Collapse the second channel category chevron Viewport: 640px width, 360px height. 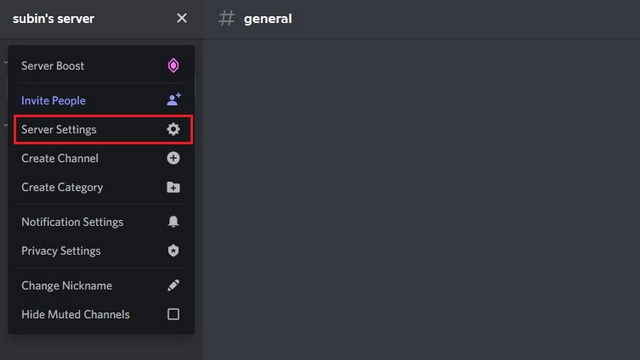[x=5, y=125]
